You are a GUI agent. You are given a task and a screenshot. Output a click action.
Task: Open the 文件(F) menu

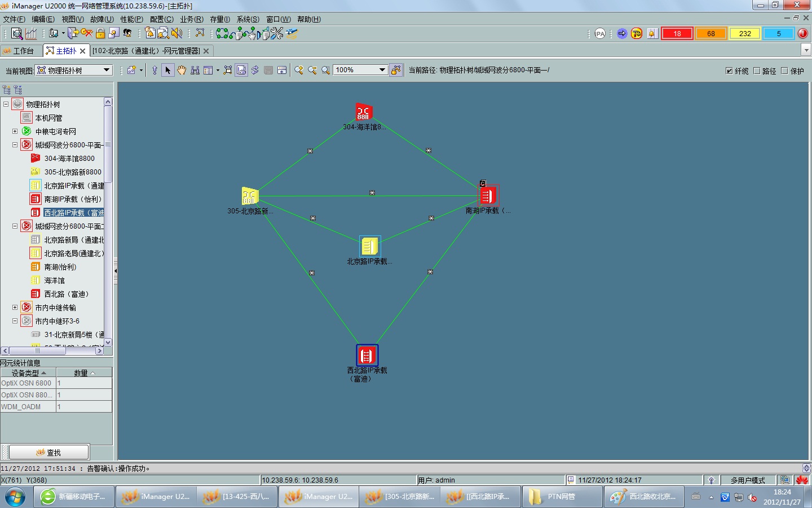(x=14, y=19)
